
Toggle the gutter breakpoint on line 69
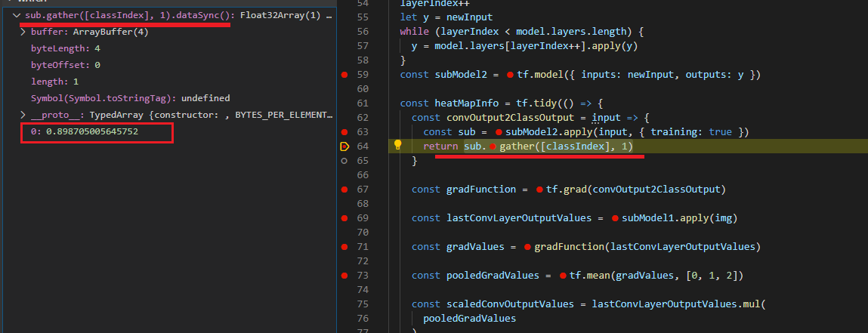click(344, 218)
